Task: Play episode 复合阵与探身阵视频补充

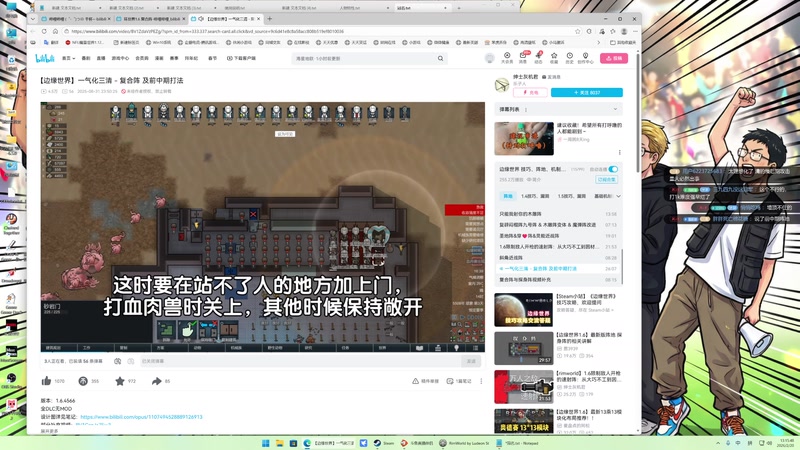Action: [558, 280]
